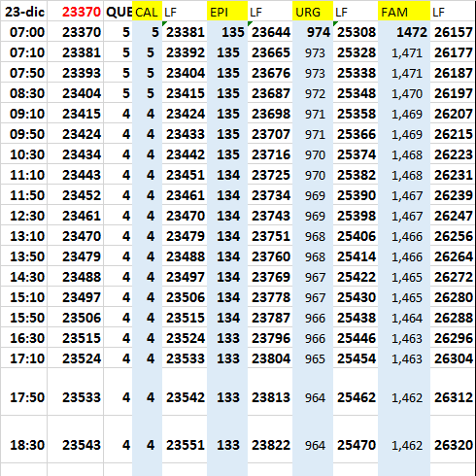Viewport: 476px width, 476px height.
Task: Select cell with value 26264
Action: 453,256
